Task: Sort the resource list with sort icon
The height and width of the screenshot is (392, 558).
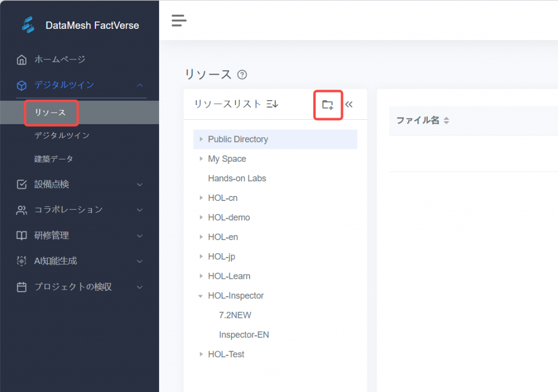Action: (272, 104)
